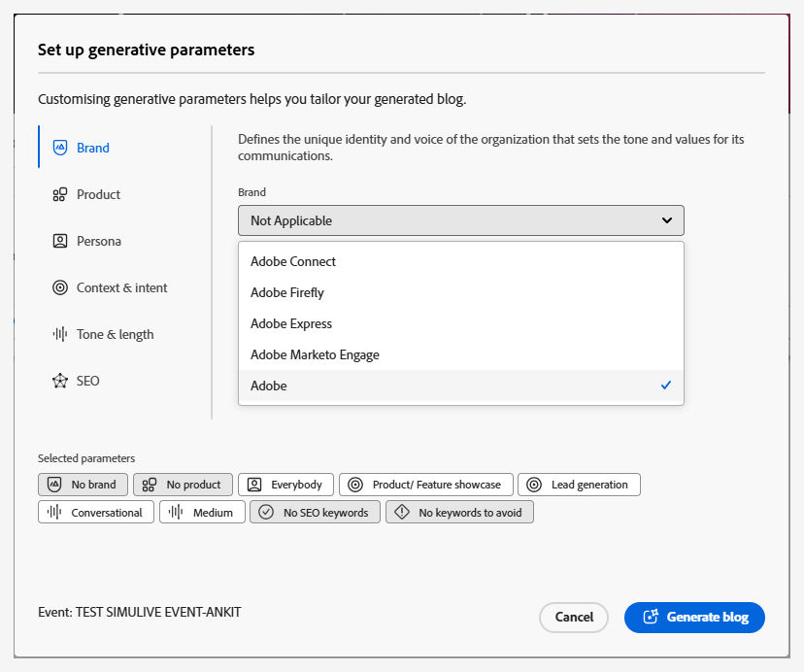
Task: Click the Generate blog button
Action: (694, 617)
